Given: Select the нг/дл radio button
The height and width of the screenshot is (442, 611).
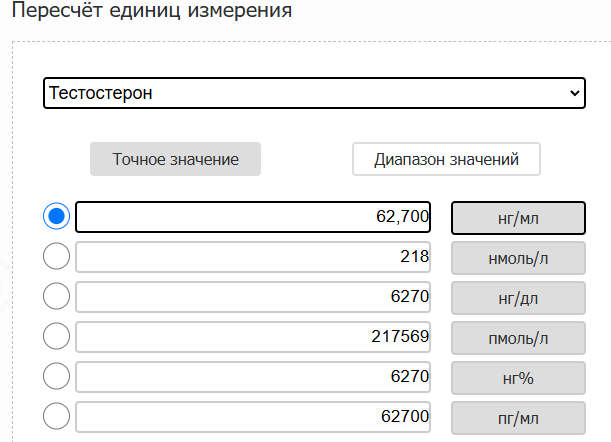Looking at the screenshot, I should point(57,296).
